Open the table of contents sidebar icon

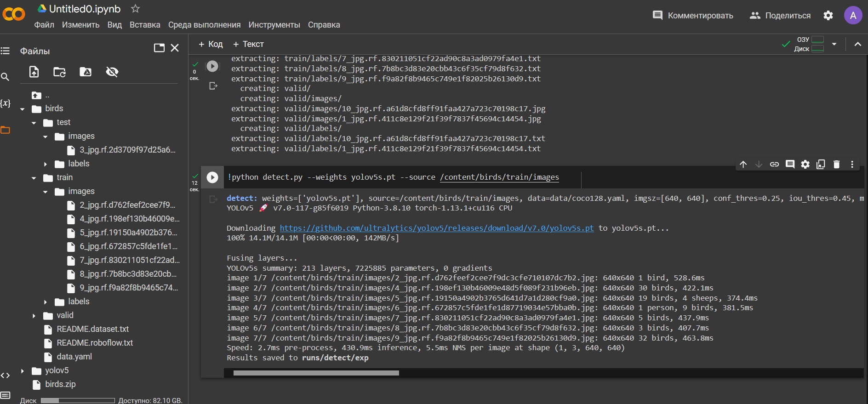click(5, 51)
